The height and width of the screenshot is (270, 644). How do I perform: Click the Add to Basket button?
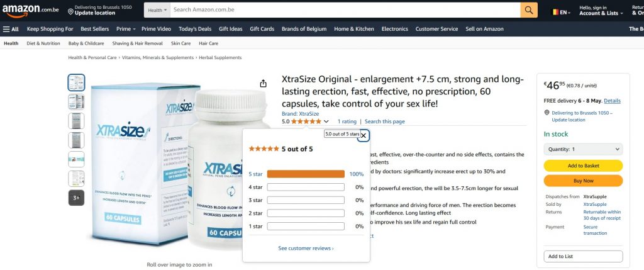(x=583, y=166)
